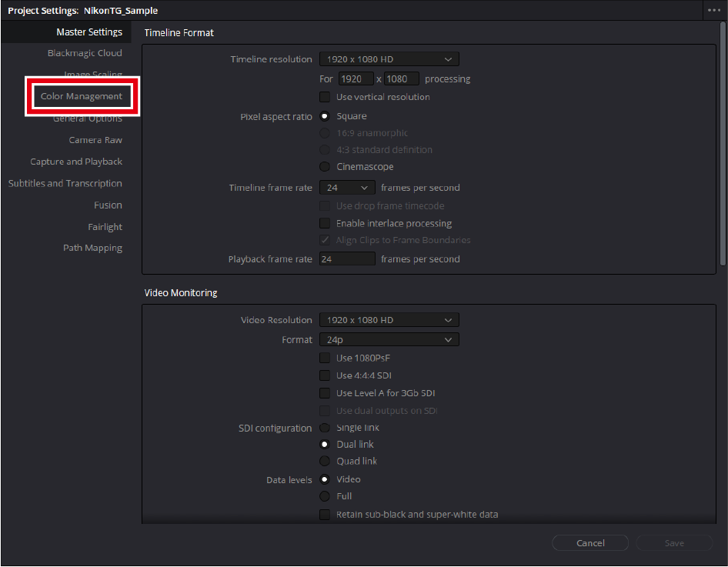
Task: Open the Fairlight settings page
Action: click(105, 227)
